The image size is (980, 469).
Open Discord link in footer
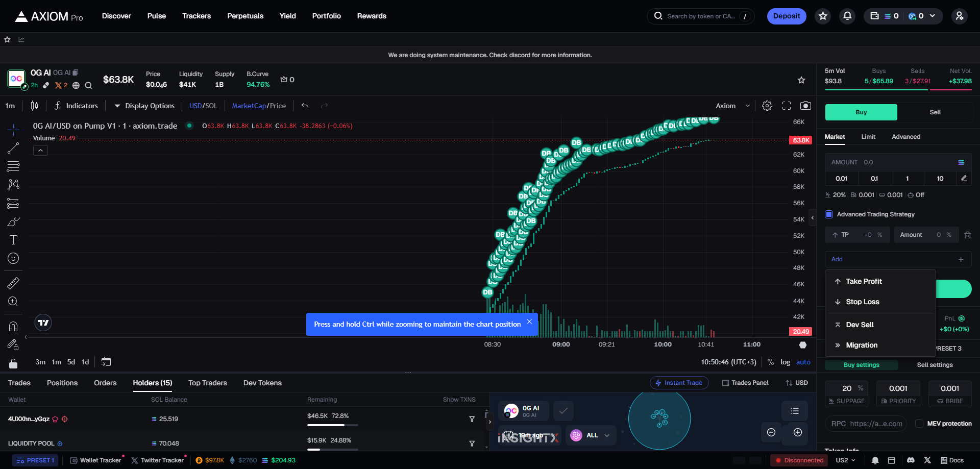click(911, 460)
